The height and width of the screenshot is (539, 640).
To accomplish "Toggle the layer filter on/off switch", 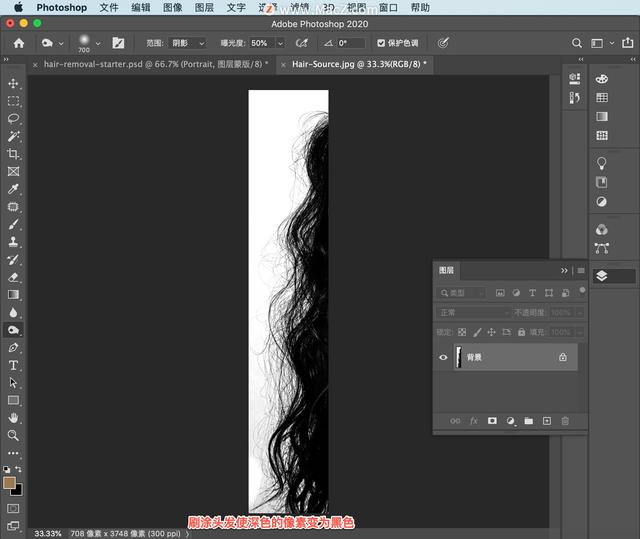I will [x=582, y=291].
